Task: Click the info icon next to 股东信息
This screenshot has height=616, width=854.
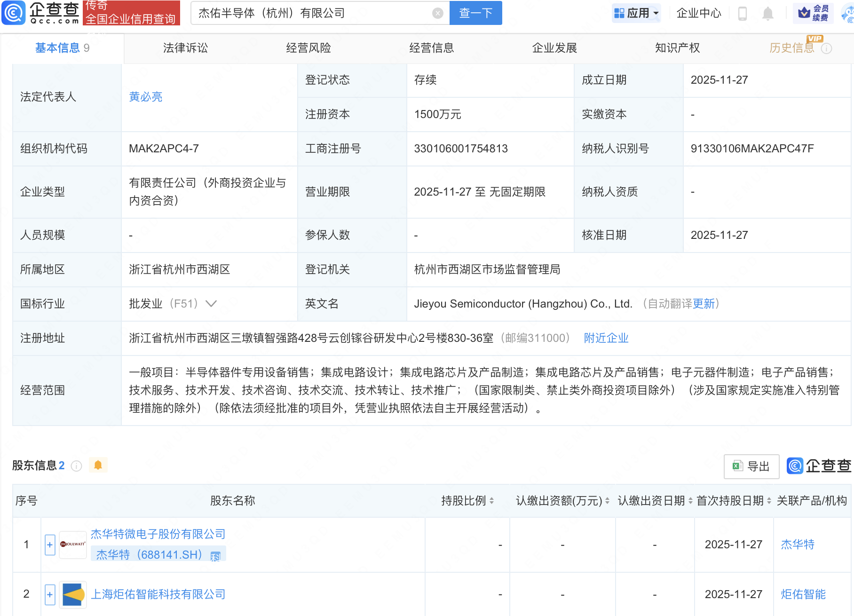Action: click(76, 466)
